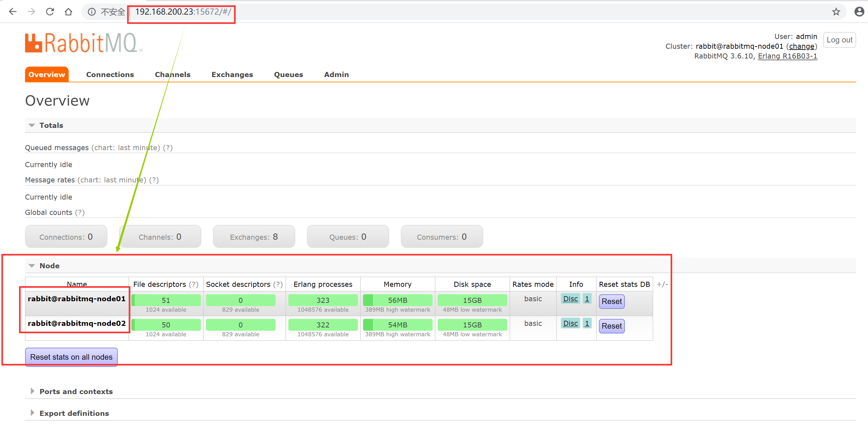Bookmark page with the star icon
This screenshot has height=424, width=868.
pos(836,12)
